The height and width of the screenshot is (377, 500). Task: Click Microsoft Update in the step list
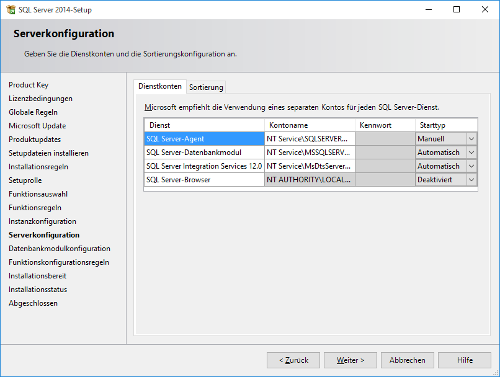(37, 126)
